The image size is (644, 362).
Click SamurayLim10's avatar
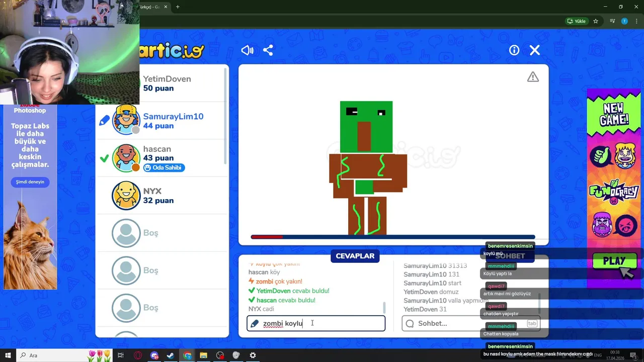(x=126, y=120)
